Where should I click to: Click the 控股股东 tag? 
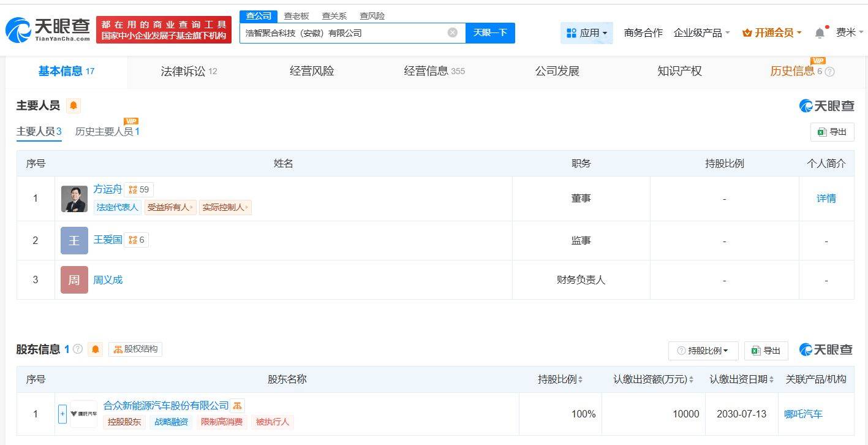pyautogui.click(x=124, y=422)
